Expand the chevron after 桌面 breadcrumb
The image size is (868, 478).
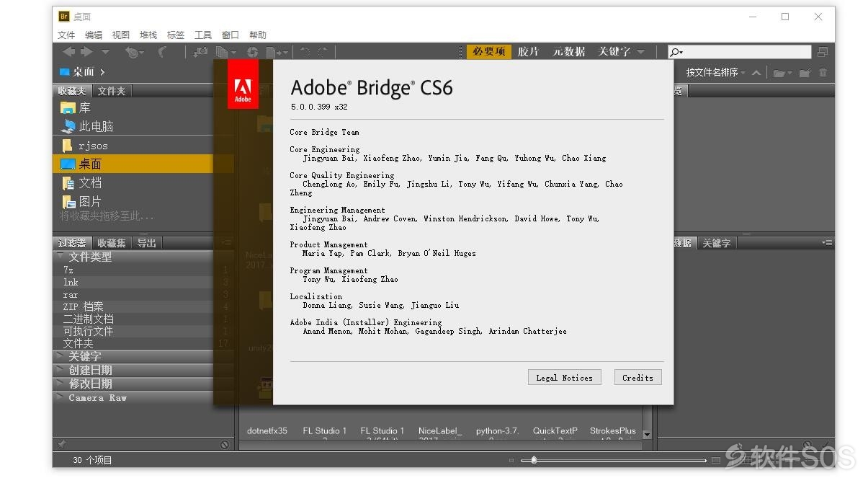click(x=103, y=71)
